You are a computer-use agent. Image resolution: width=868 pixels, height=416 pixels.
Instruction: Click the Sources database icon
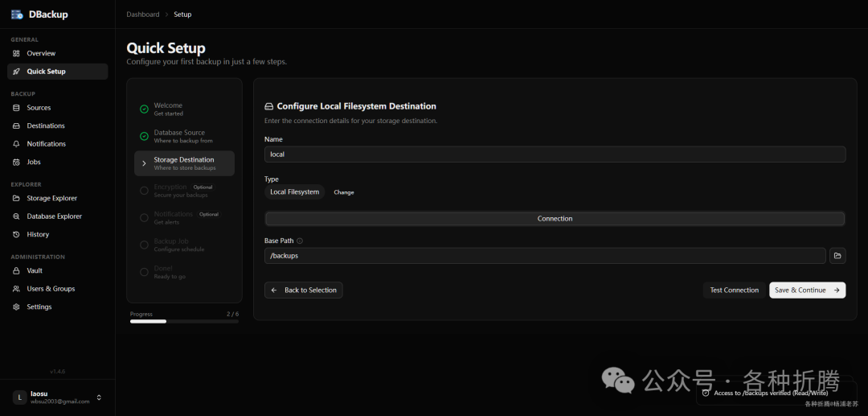pos(17,108)
